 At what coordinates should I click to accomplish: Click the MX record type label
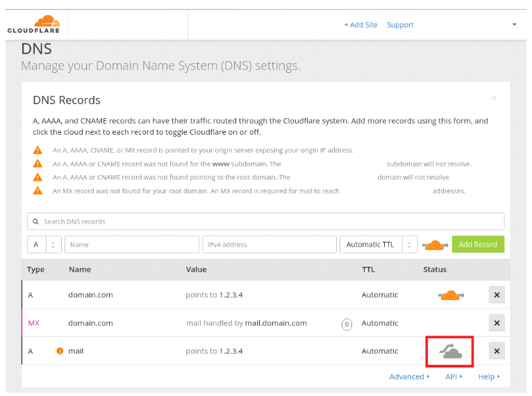(33, 323)
